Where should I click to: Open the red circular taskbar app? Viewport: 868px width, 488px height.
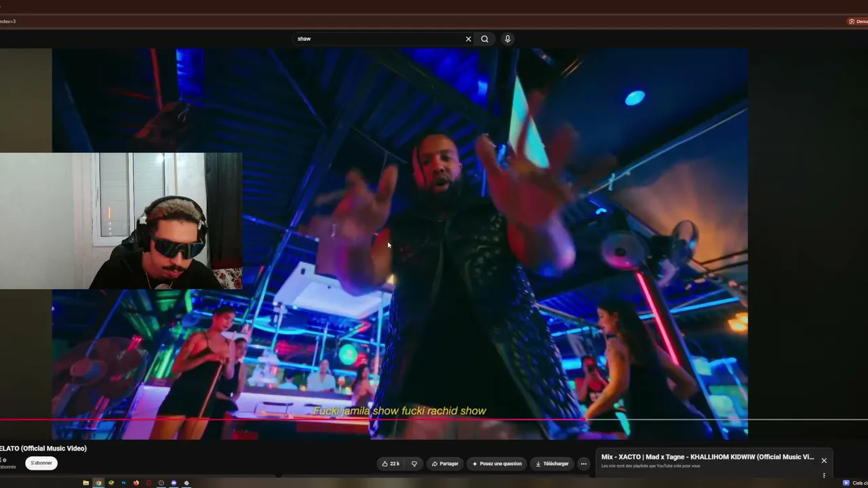(149, 483)
